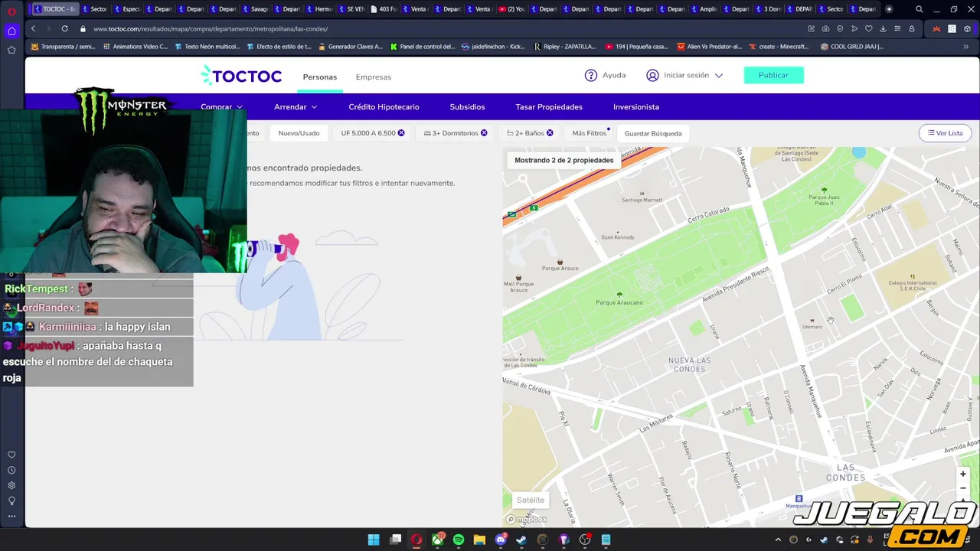
Task: Open the jaidefinichon - Kick bookmark
Action: coord(493,47)
